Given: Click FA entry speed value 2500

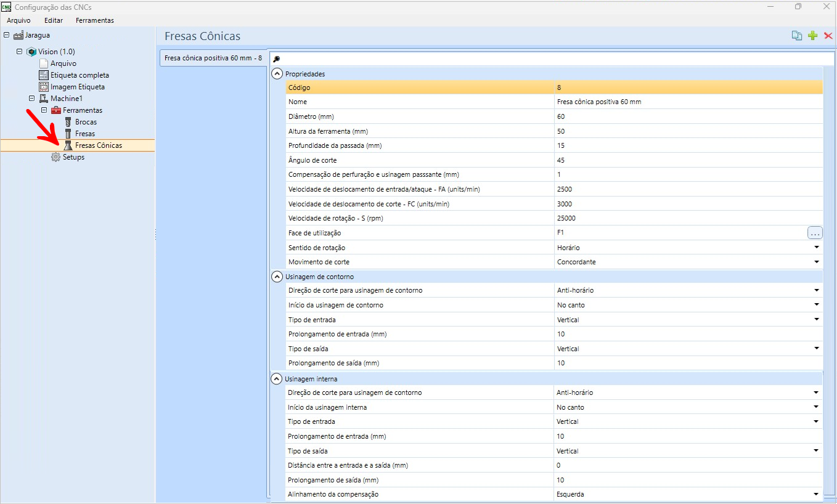Looking at the screenshot, I should click(688, 189).
